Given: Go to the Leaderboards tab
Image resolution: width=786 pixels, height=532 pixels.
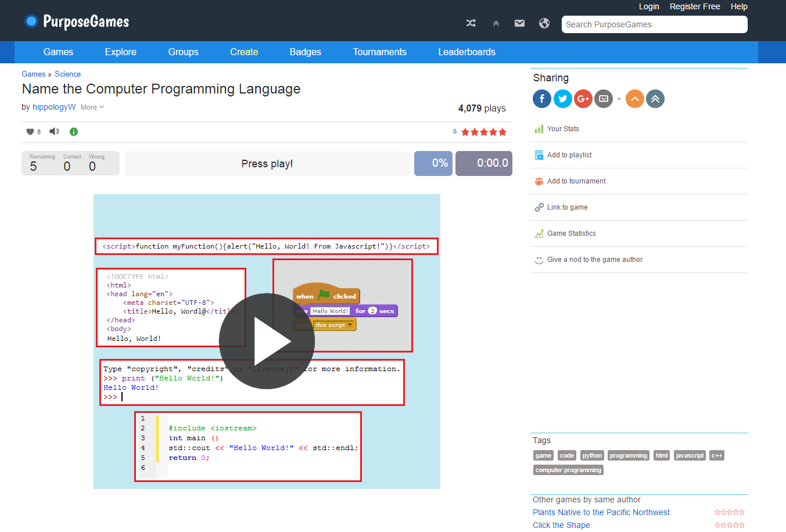Looking at the screenshot, I should pos(466,52).
